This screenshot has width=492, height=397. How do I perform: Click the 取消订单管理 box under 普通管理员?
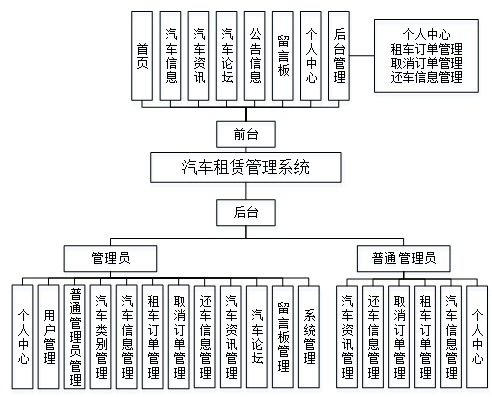point(399,337)
